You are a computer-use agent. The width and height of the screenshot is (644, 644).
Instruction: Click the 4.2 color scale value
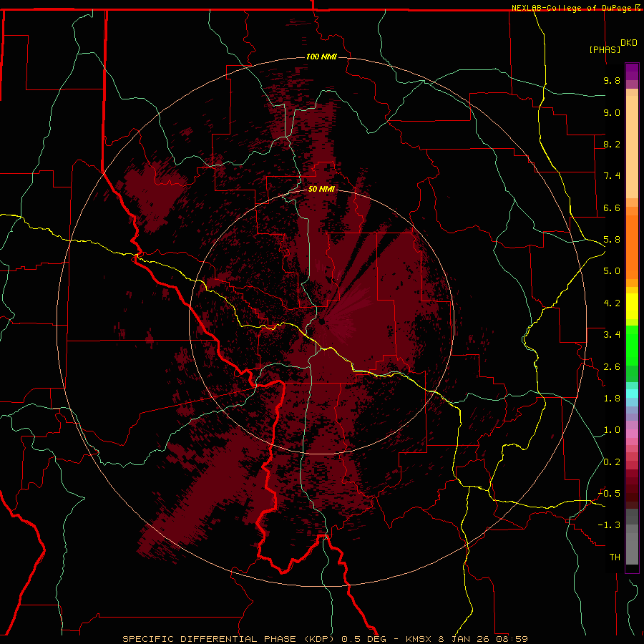[x=612, y=303]
